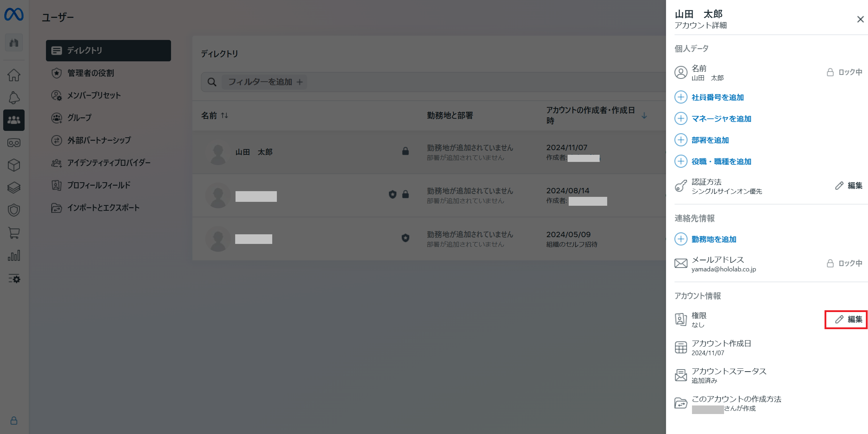Select インポートとエクスポート menu item
868x434 pixels.
pyautogui.click(x=103, y=208)
